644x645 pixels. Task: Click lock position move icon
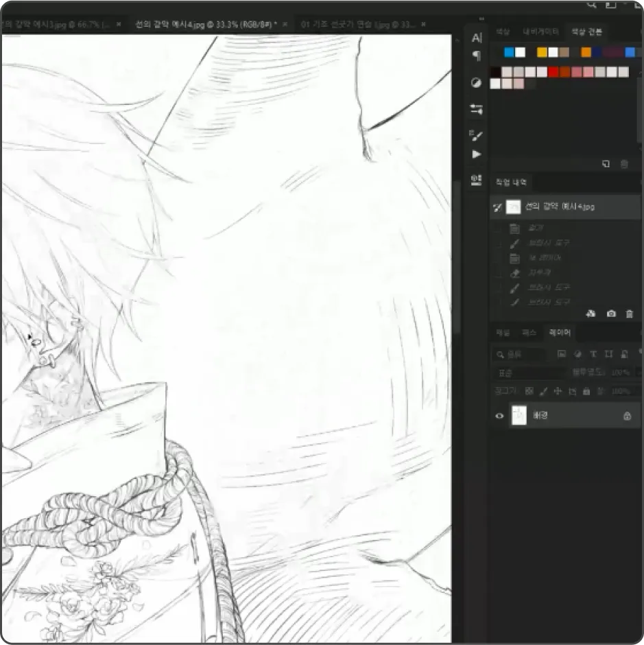coord(557,391)
